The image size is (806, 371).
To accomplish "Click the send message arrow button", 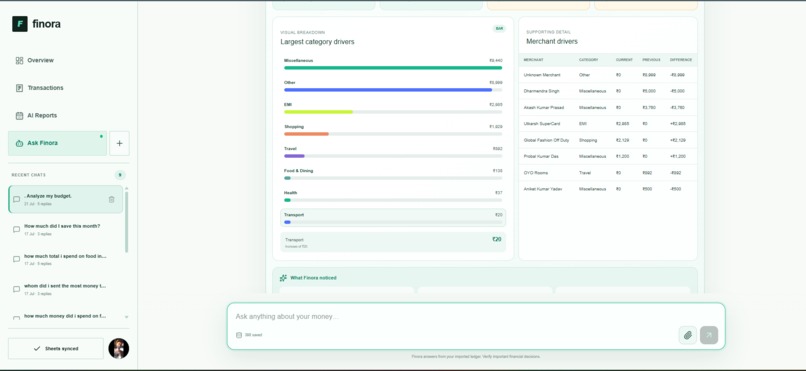I will click(709, 336).
